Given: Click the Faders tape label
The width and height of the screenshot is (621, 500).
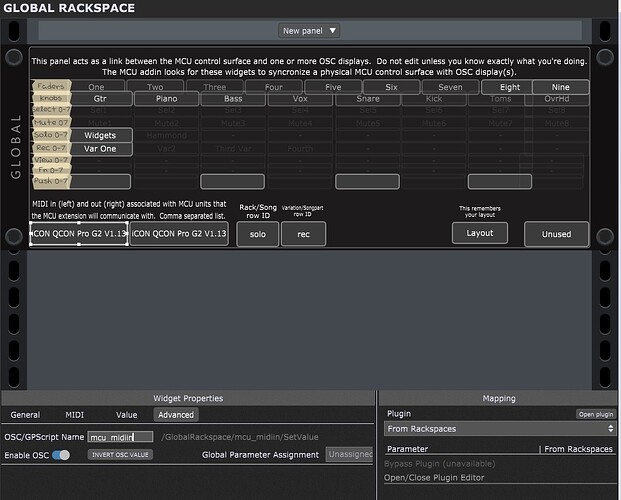Looking at the screenshot, I should click(x=51, y=86).
